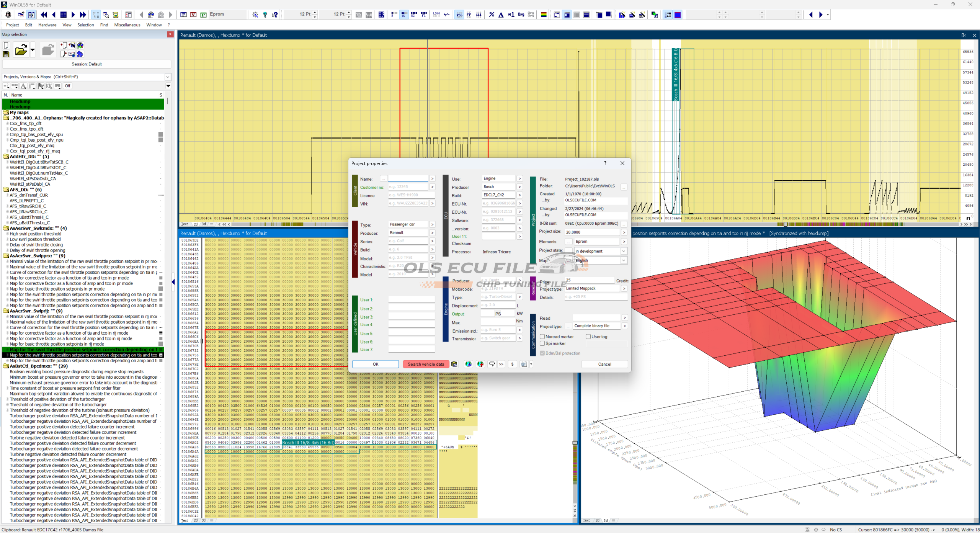Click the globe download icon in Project properties
The image size is (980, 533).
point(468,364)
